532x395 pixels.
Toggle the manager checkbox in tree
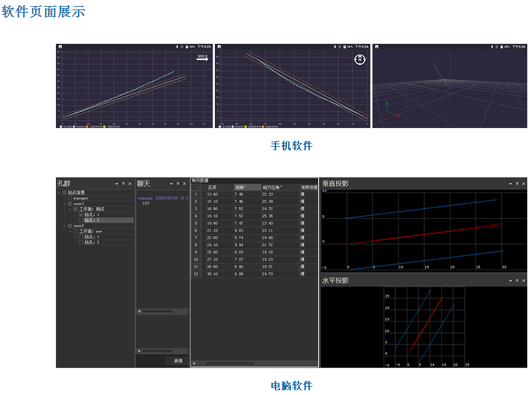(70, 198)
